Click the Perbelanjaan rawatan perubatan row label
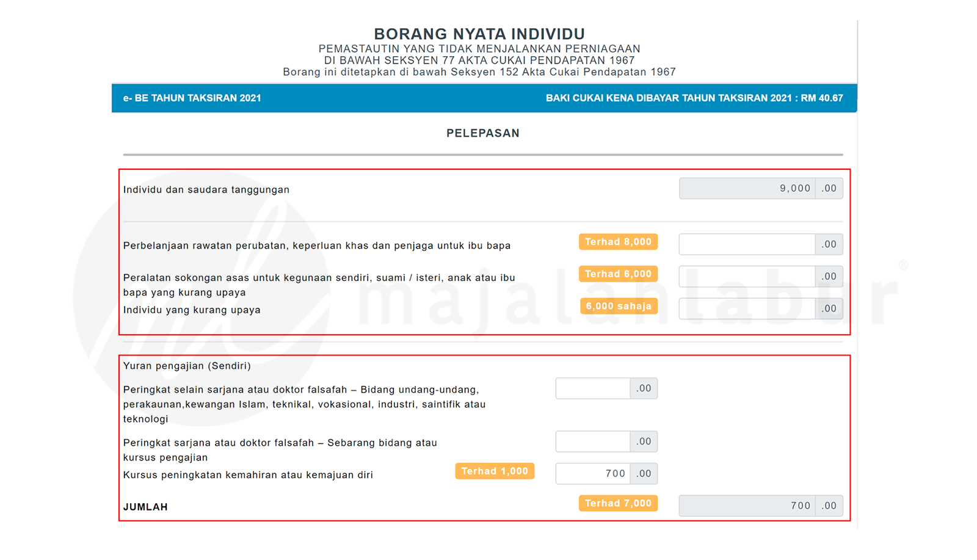 pos(317,245)
